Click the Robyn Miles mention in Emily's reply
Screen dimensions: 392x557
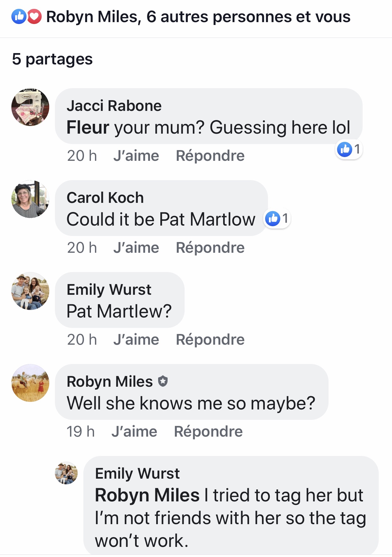click(x=147, y=495)
